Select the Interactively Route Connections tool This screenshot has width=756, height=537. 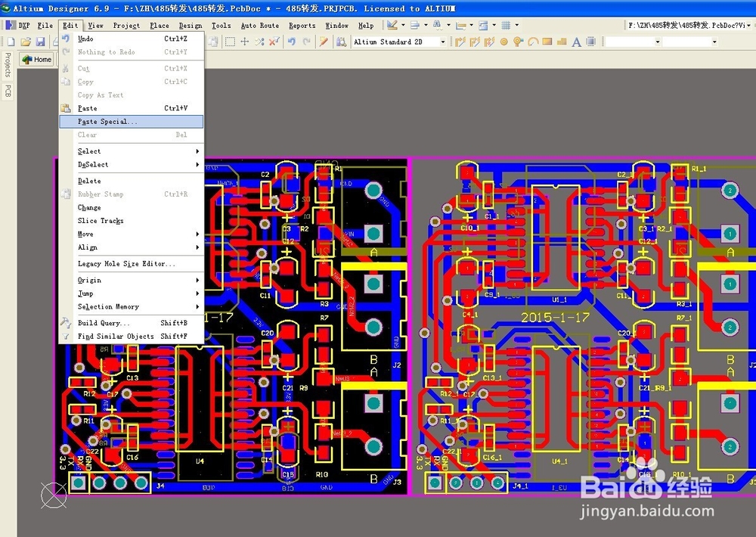click(460, 42)
